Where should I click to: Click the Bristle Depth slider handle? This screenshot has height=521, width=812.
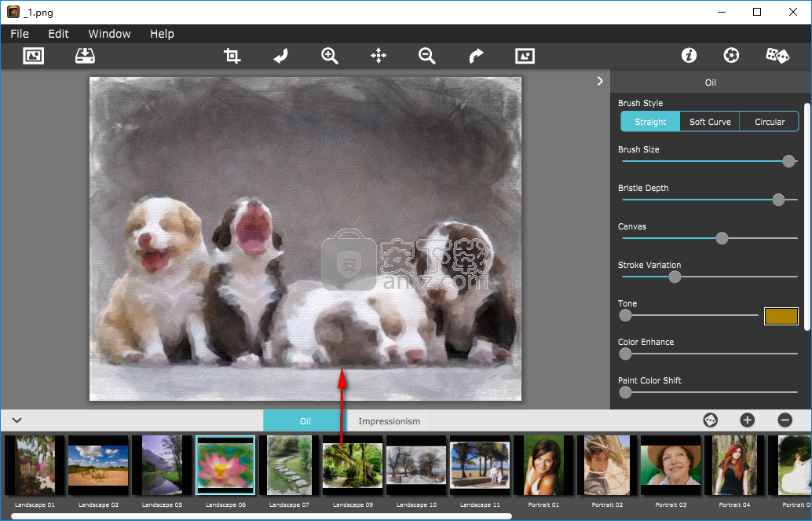[778, 200]
